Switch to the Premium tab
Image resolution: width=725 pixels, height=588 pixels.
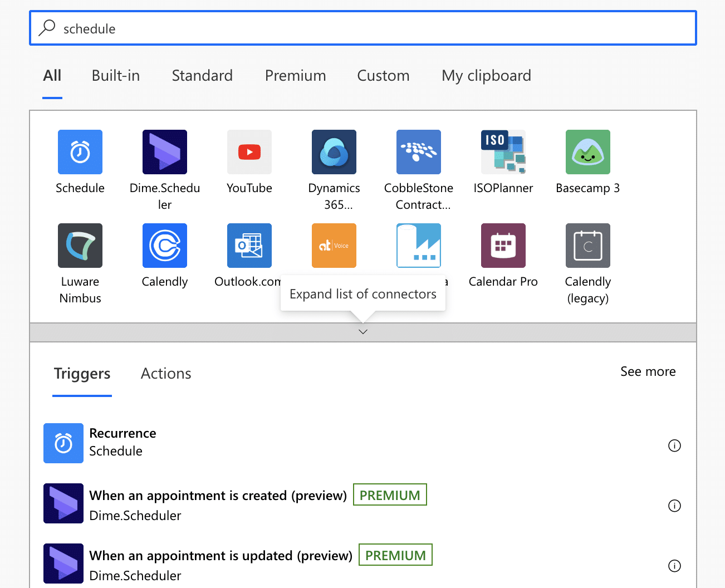(295, 76)
